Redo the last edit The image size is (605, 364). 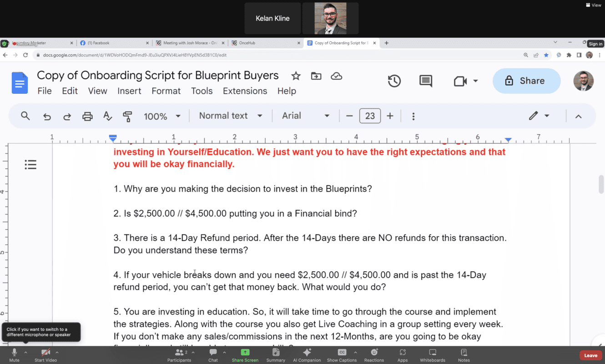point(67,116)
